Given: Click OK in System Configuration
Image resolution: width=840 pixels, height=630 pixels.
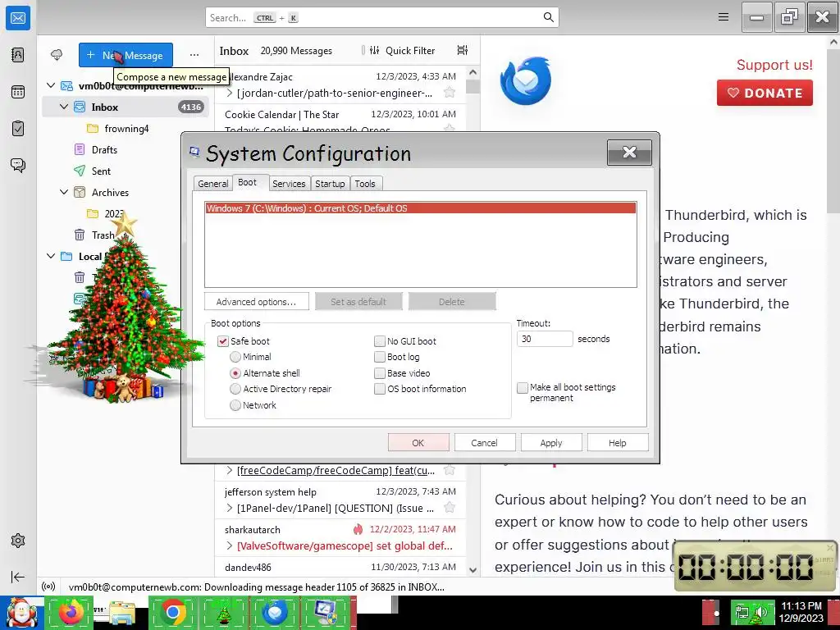Looking at the screenshot, I should tap(418, 442).
